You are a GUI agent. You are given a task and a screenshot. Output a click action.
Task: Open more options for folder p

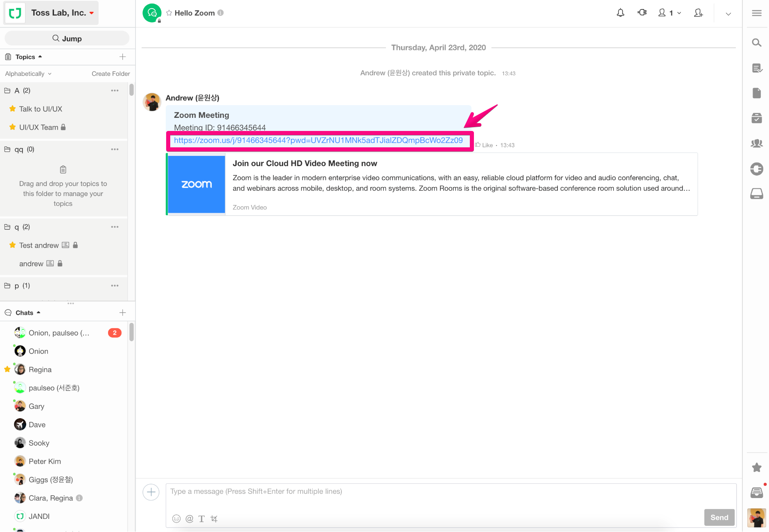pyautogui.click(x=115, y=286)
